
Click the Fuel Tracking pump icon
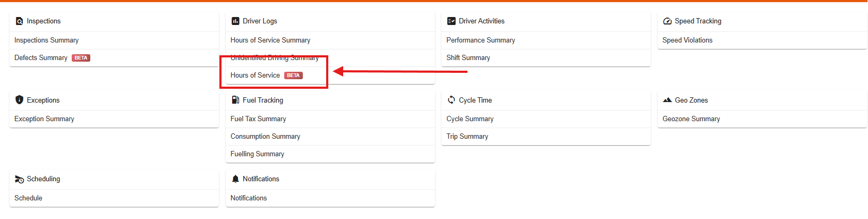coord(235,100)
